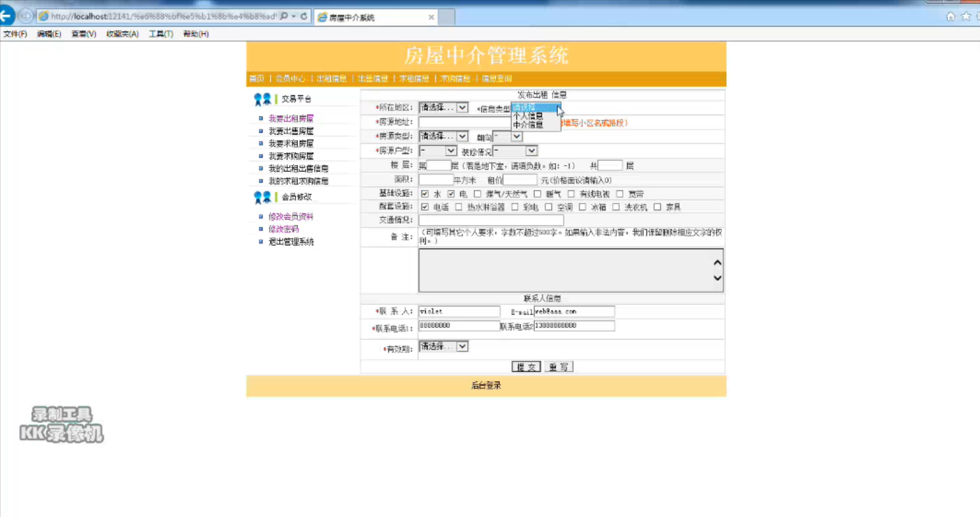
Task: Open the 收藏夹(A) menu
Action: click(x=122, y=34)
